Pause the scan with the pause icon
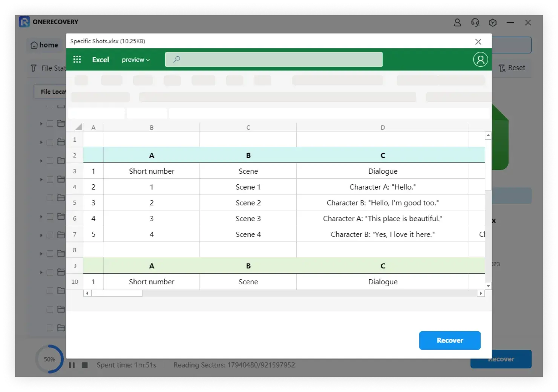This screenshot has height=392, width=558. 72,365
